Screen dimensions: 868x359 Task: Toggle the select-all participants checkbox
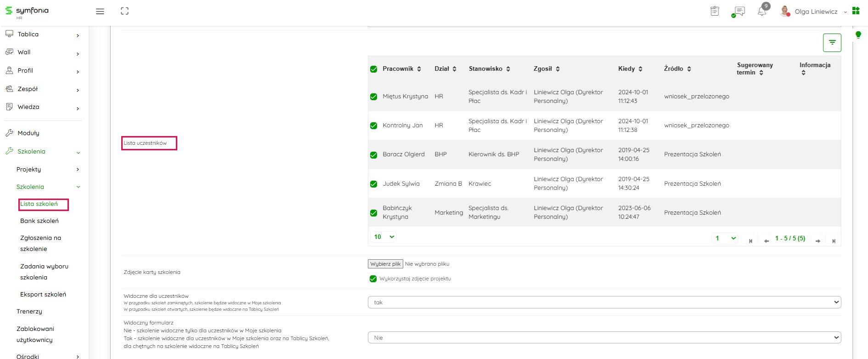tap(374, 69)
